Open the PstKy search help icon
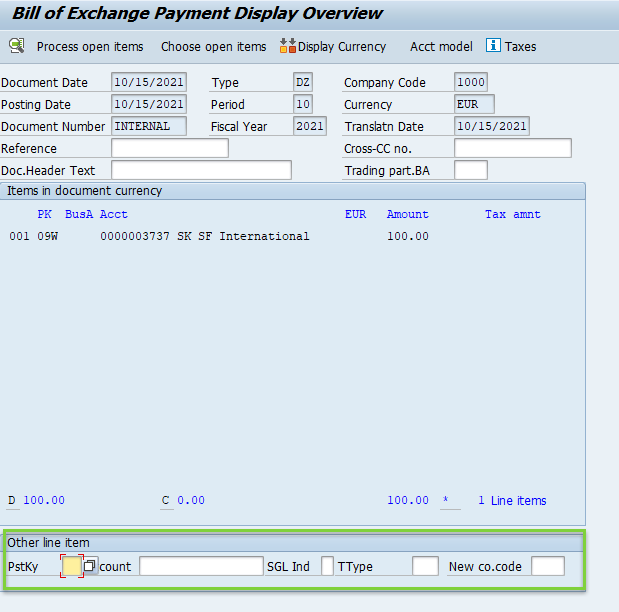The image size is (619, 612). point(90,566)
